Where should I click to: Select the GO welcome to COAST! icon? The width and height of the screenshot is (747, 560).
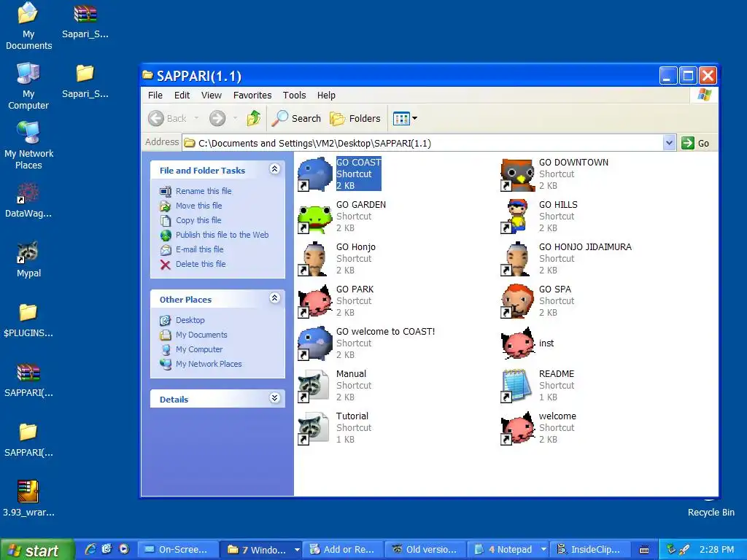point(315,344)
